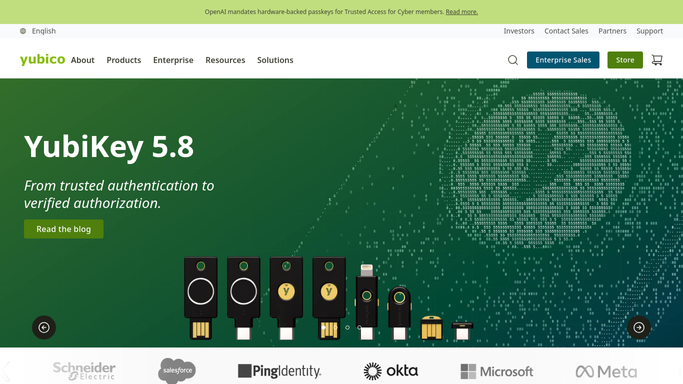Image resolution: width=683 pixels, height=384 pixels.
Task: Advance to next hero slide arrow
Action: pyautogui.click(x=639, y=327)
